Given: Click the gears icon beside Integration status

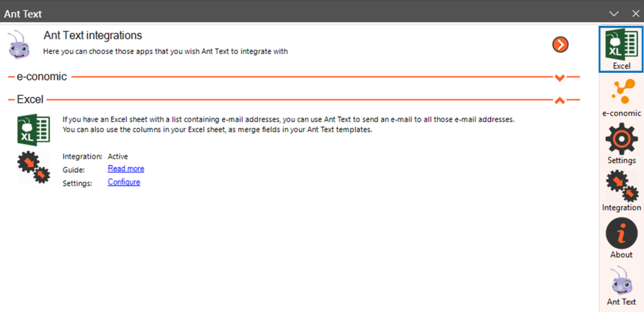Looking at the screenshot, I should tap(33, 168).
